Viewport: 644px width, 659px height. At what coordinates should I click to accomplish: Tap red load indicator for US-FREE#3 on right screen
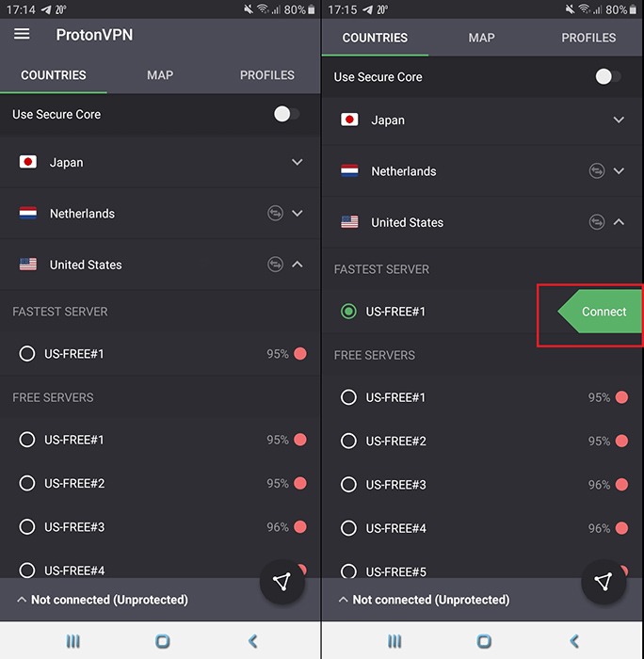620,485
